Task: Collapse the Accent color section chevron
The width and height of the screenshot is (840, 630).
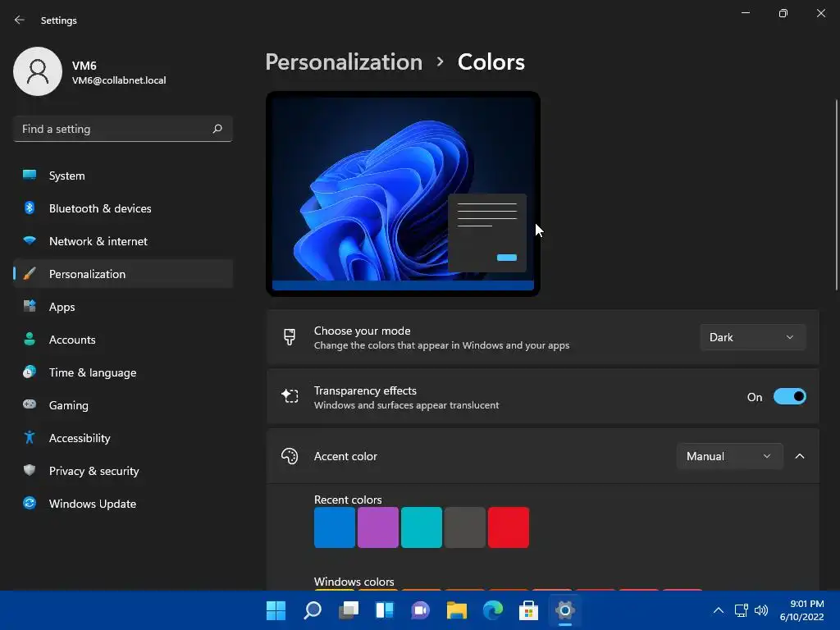Action: [x=800, y=456]
